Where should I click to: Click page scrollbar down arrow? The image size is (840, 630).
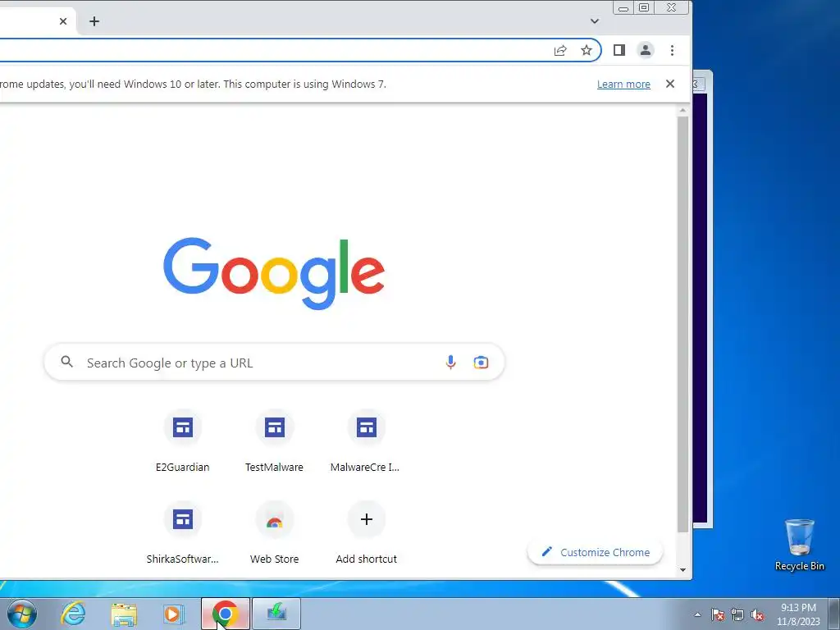coord(682,570)
